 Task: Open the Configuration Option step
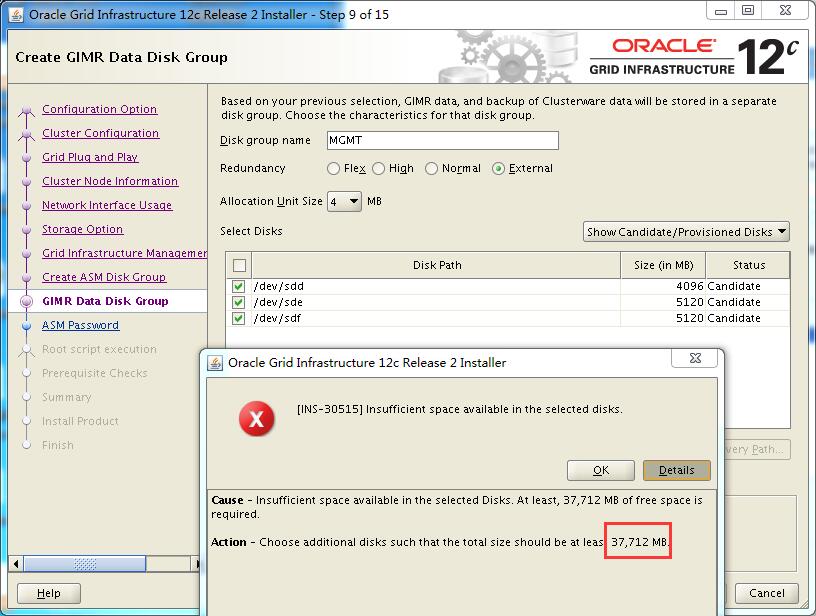point(99,109)
